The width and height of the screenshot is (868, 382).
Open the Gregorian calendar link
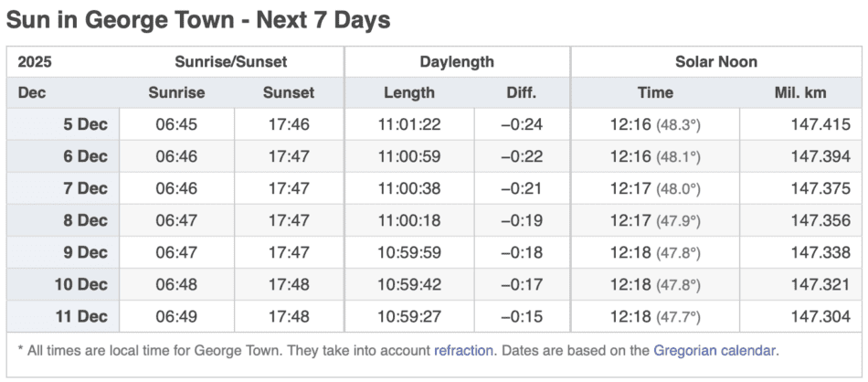[715, 349]
